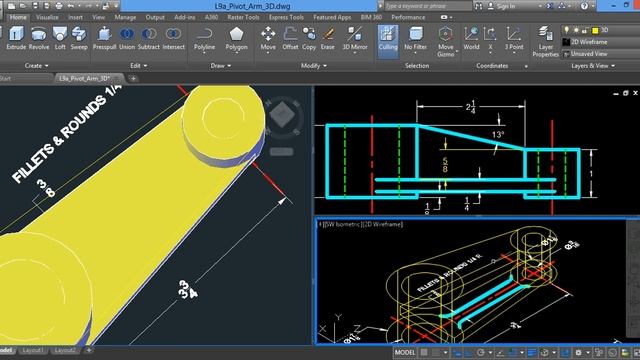Toggle polar tracking in status bar
The height and width of the screenshot is (360, 640).
(481, 353)
